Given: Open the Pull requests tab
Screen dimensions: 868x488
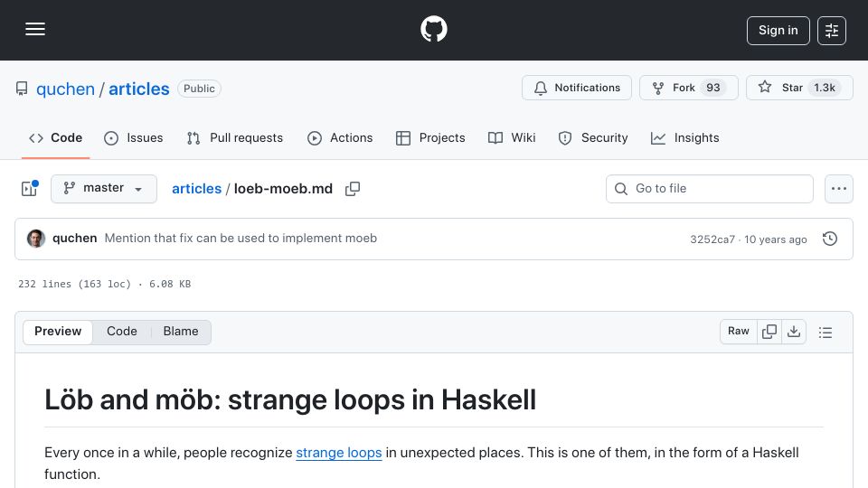Looking at the screenshot, I should pyautogui.click(x=235, y=137).
